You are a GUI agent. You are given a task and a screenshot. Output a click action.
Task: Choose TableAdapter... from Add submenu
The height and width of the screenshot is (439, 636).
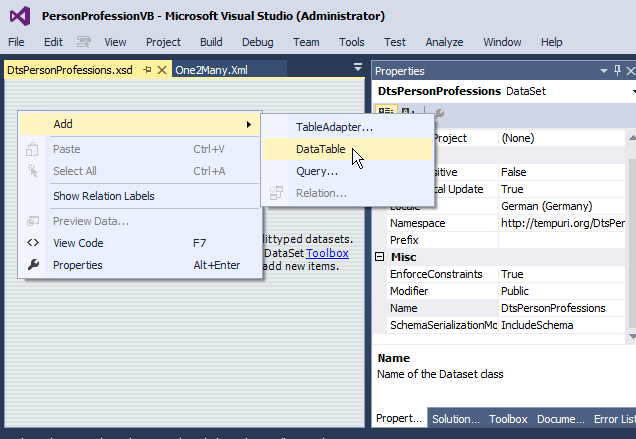348,127
